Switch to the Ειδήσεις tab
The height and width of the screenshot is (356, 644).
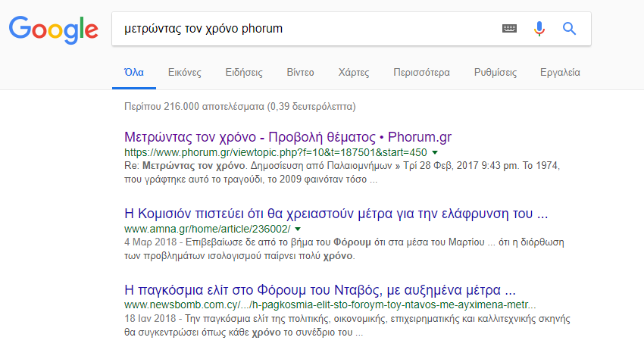coord(244,73)
